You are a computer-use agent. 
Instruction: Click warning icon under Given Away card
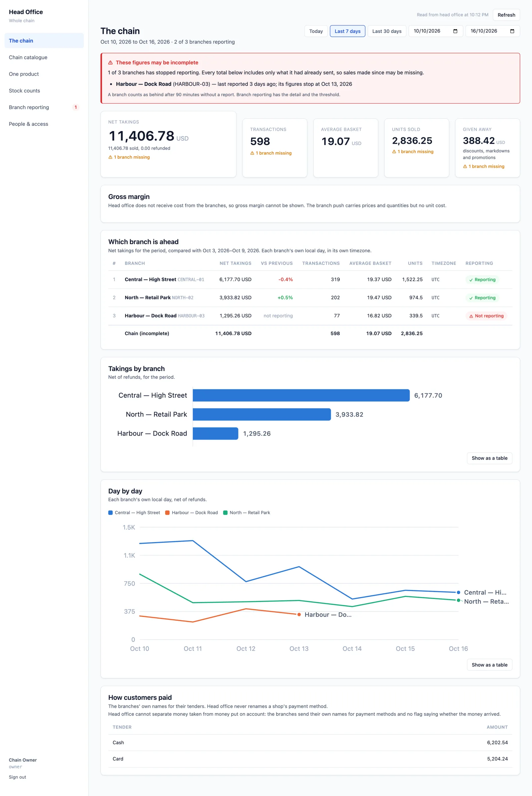[x=465, y=166]
